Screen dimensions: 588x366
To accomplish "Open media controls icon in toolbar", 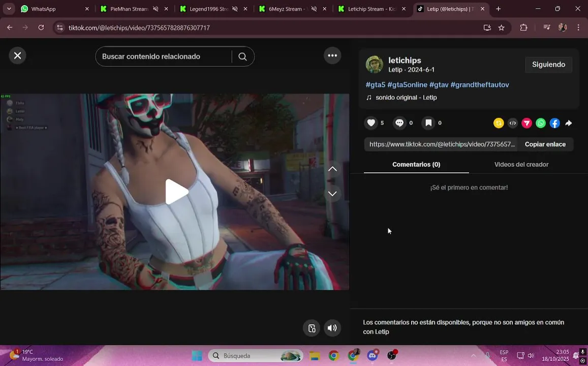I will (x=547, y=28).
